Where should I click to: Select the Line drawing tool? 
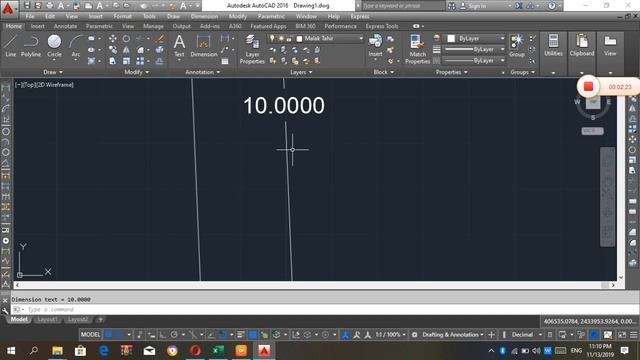[11, 45]
